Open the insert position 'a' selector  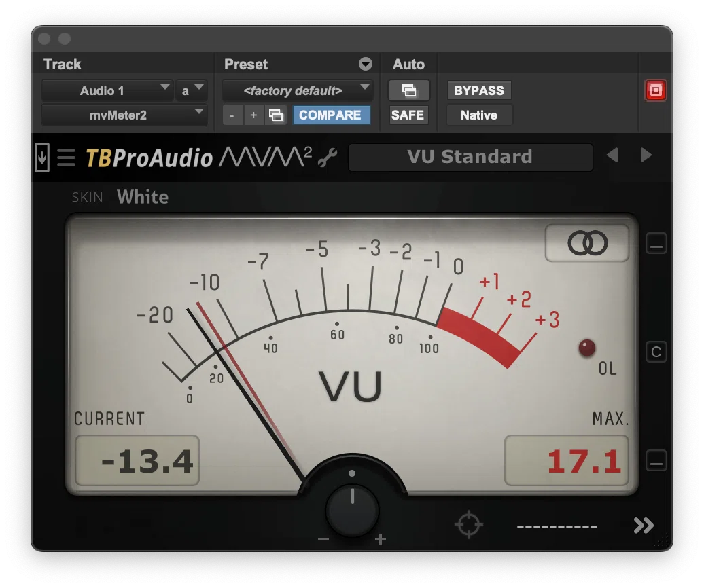(x=191, y=90)
